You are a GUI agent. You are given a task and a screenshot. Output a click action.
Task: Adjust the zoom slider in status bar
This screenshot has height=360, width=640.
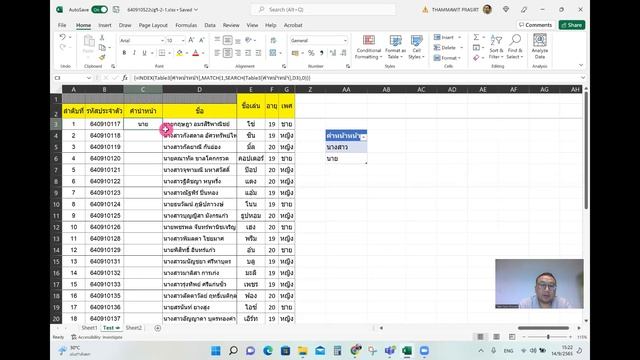point(548,337)
